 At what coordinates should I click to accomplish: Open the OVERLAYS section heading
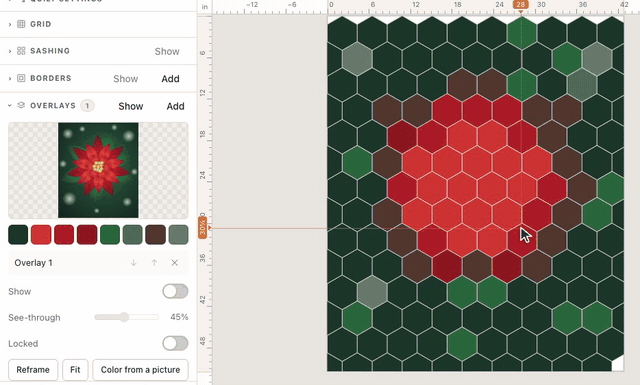tap(53, 105)
